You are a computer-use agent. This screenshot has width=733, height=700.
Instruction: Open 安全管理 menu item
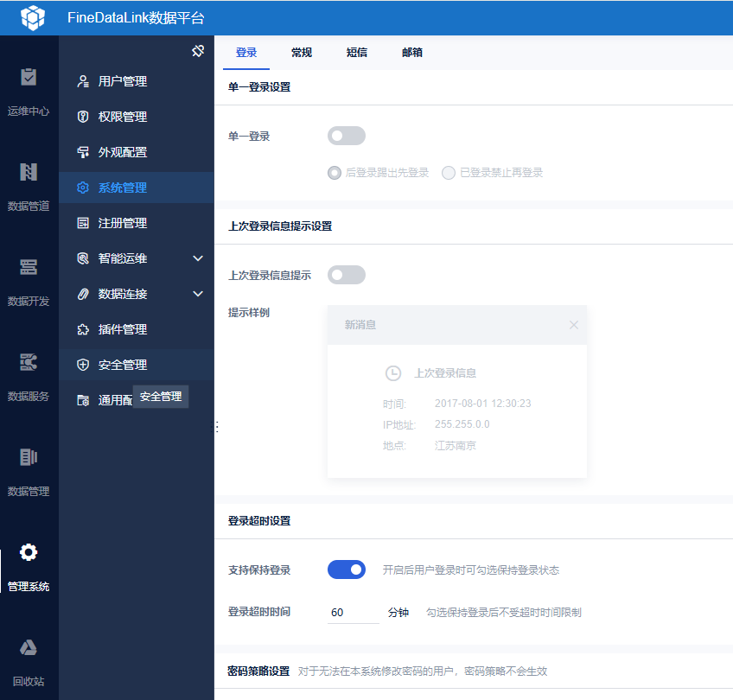(137, 365)
